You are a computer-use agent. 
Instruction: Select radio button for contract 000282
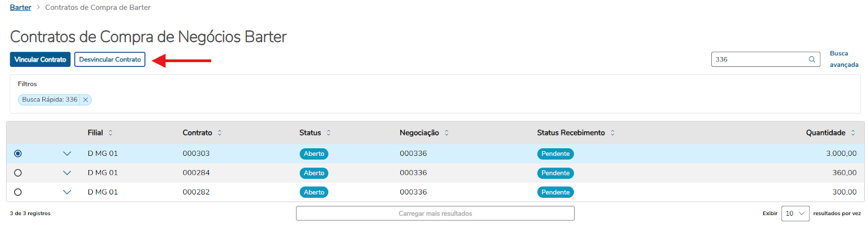click(x=18, y=192)
